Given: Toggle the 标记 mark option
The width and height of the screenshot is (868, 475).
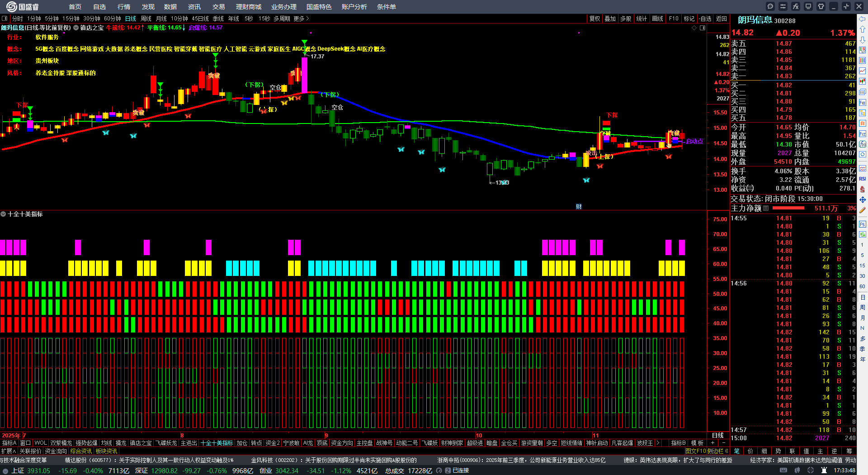Looking at the screenshot, I should click(689, 19).
